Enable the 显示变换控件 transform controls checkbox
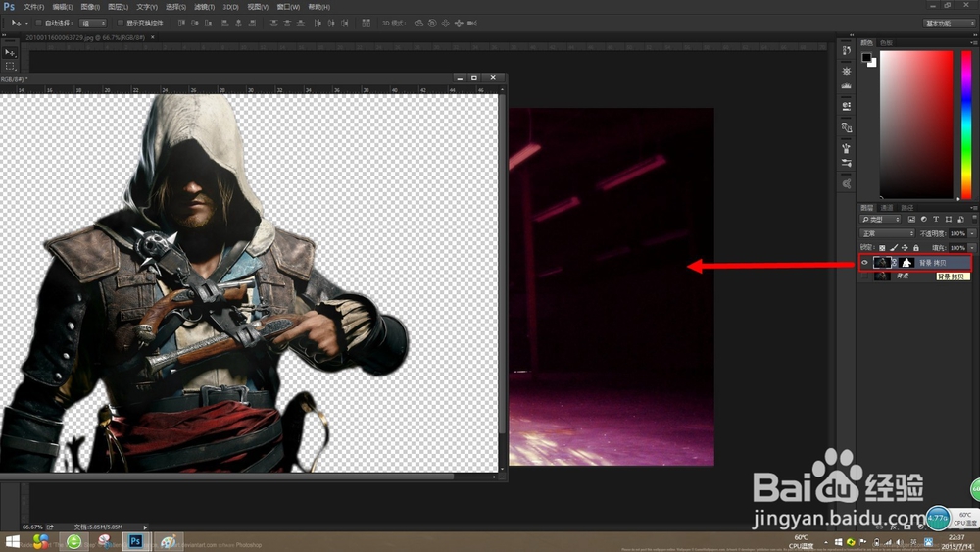The width and height of the screenshot is (980, 552). (120, 24)
